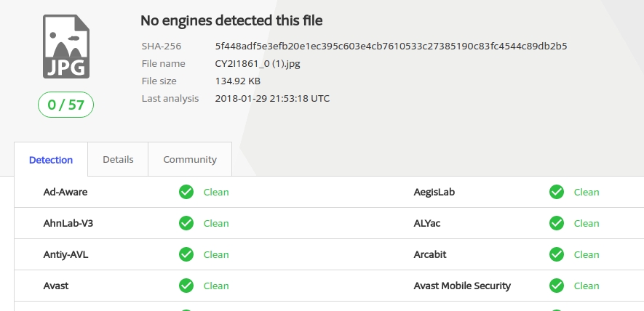Click the Clean result for AegisLab
This screenshot has height=311, width=644.
pyautogui.click(x=587, y=193)
